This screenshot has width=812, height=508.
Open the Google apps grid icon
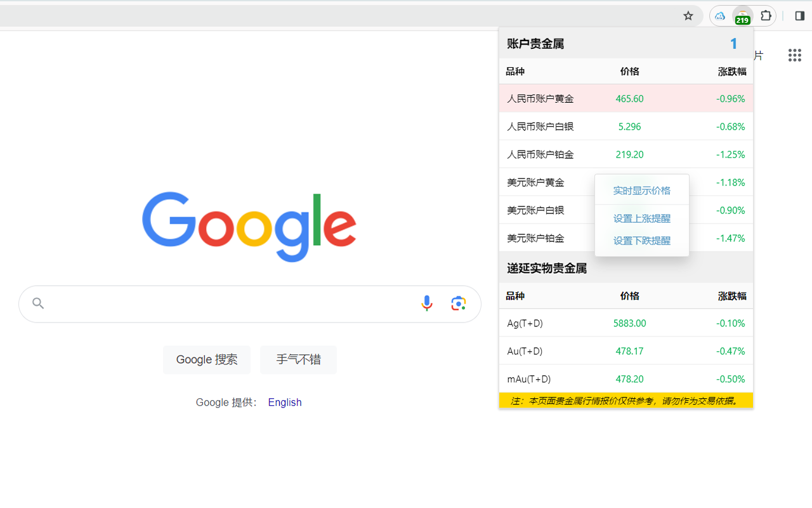tap(794, 55)
